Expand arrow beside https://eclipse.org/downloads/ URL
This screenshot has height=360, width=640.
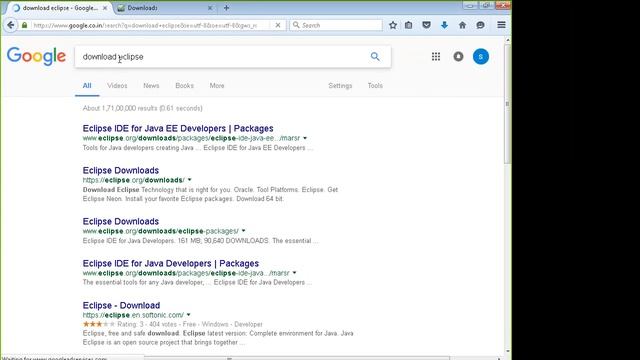coord(189,180)
